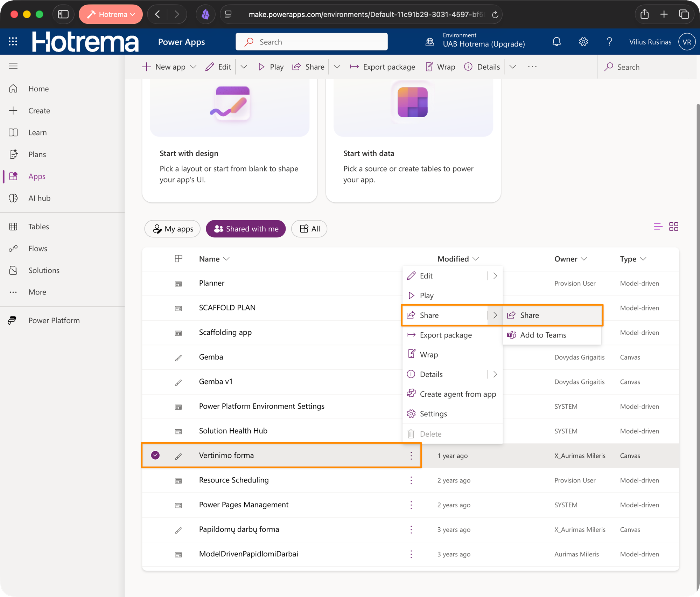
Task: Sort by the Name column header
Action: click(x=214, y=259)
